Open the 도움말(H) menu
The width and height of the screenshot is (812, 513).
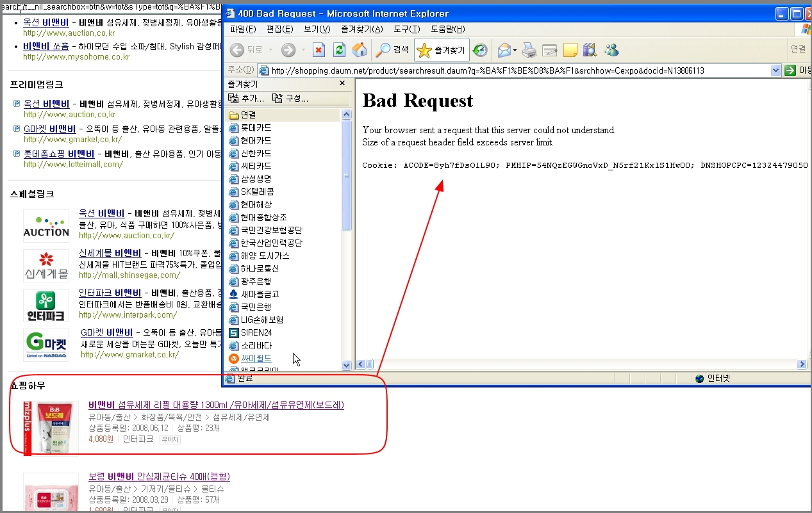[448, 29]
